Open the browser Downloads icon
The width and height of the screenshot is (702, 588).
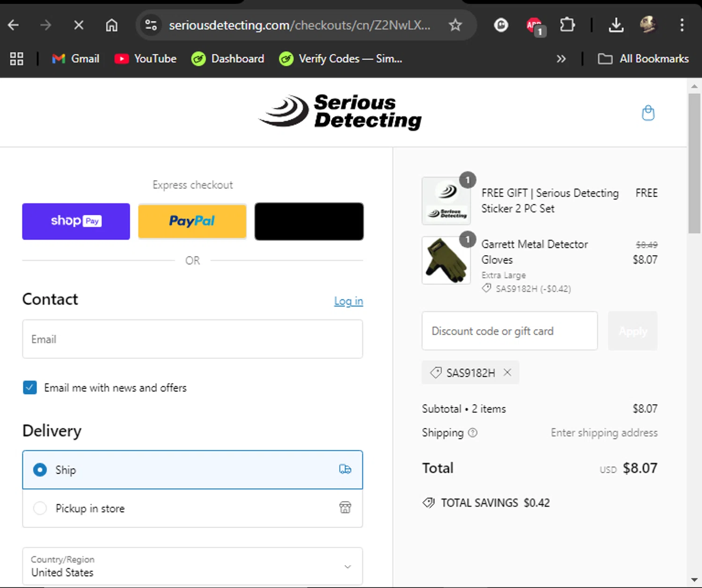coord(616,25)
